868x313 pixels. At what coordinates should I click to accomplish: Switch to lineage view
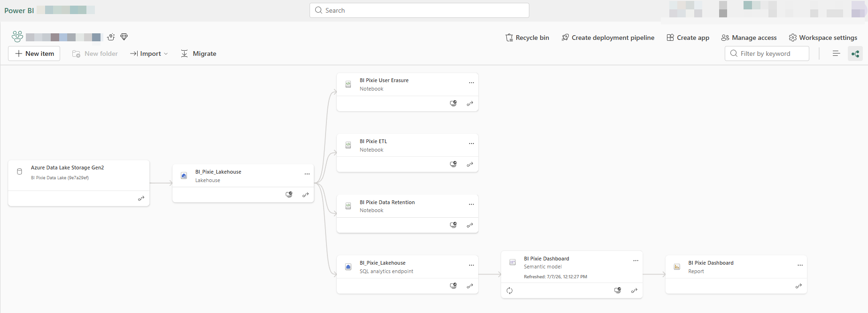pos(855,53)
